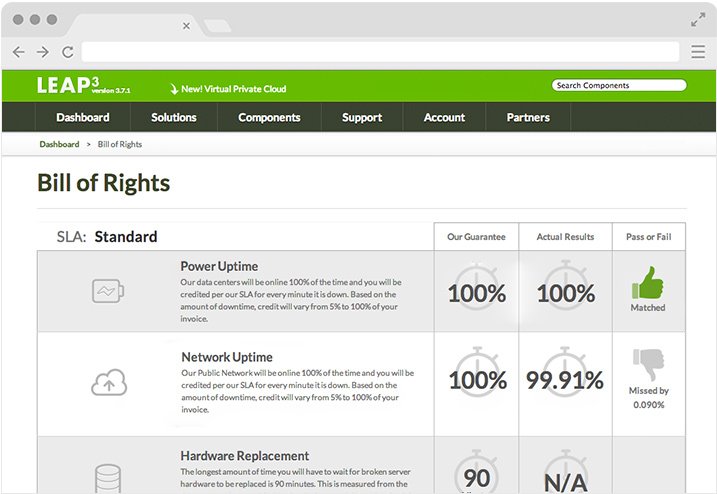Open the Partners menu
The height and width of the screenshot is (494, 717).
tap(528, 118)
